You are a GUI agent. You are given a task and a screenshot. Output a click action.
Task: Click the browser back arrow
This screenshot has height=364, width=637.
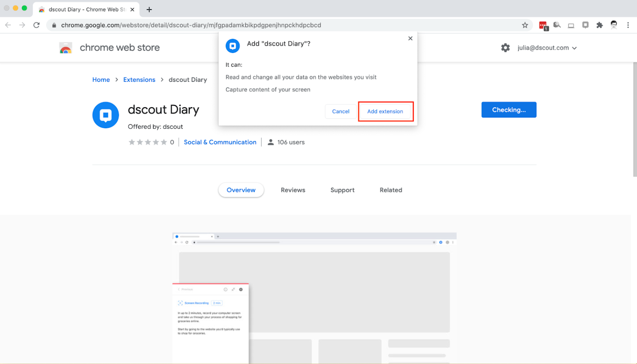[x=8, y=25]
